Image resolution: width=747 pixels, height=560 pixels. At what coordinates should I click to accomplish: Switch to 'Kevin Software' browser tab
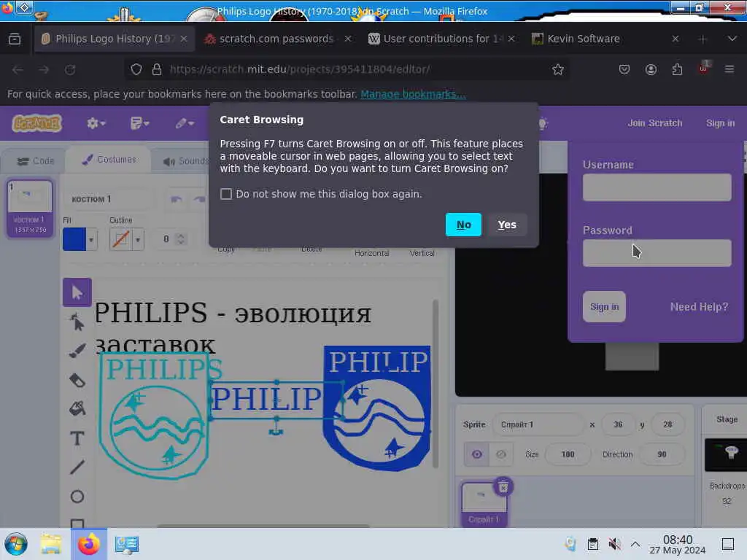click(x=605, y=39)
